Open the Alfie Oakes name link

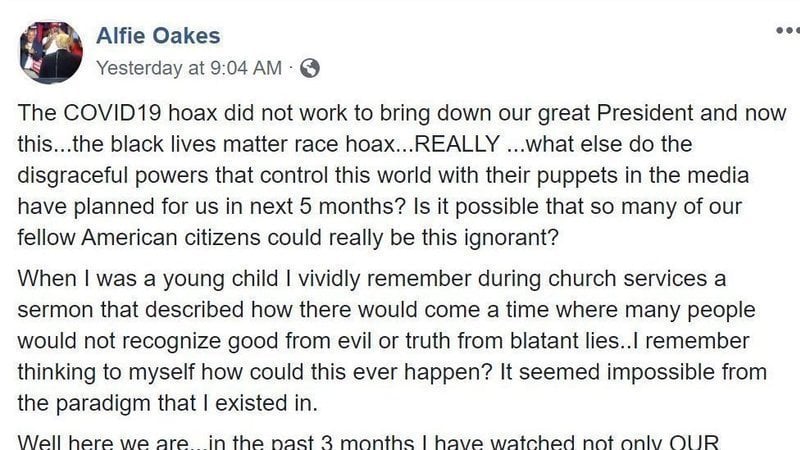tap(158, 36)
